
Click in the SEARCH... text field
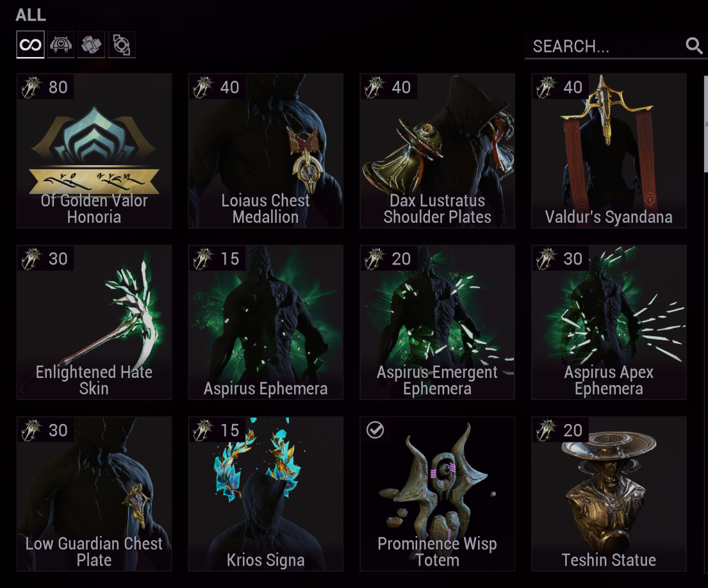(605, 46)
